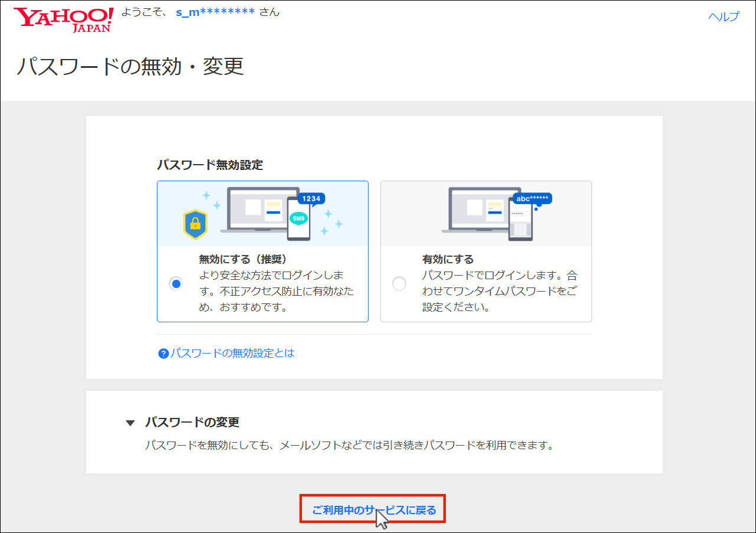Viewport: 756px width, 533px height.
Task: Open the ヘルプ link at top right
Action: click(x=723, y=17)
